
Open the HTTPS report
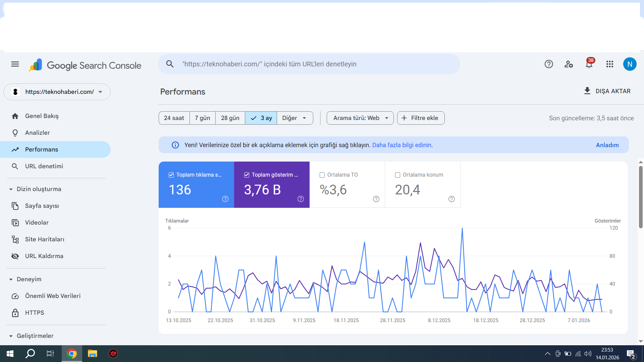click(55, 313)
